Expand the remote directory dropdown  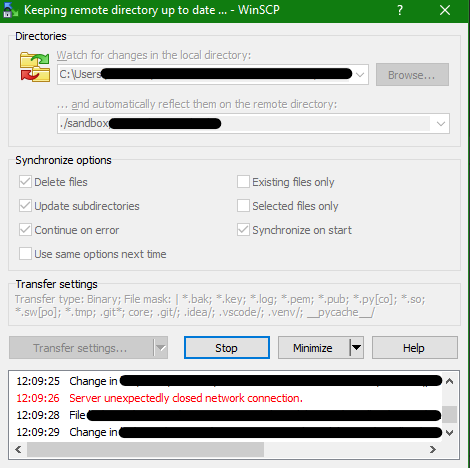(x=441, y=124)
